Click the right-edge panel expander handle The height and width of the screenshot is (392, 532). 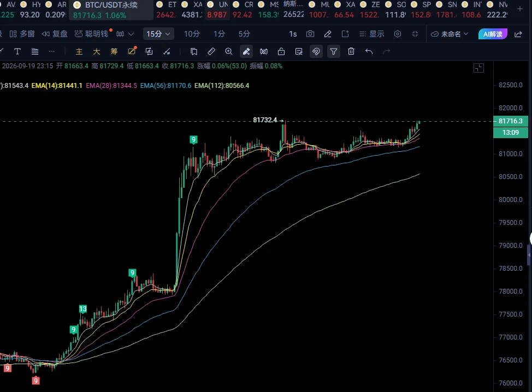pyautogui.click(x=529, y=254)
